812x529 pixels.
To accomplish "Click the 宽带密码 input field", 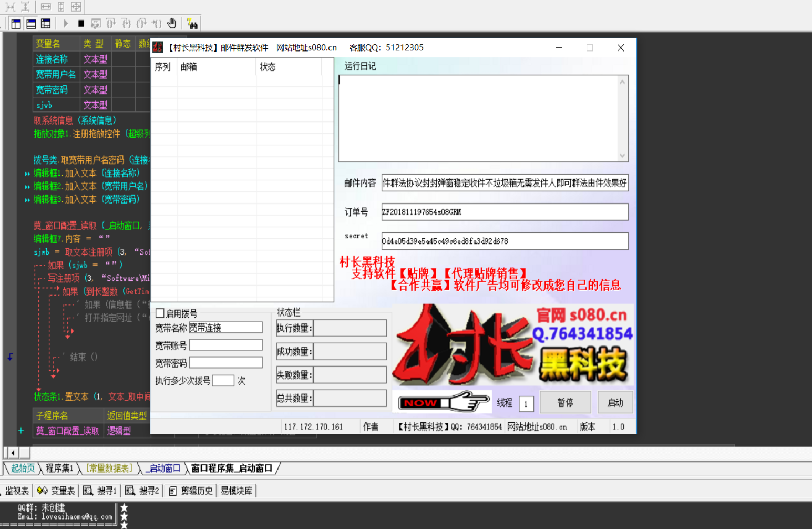I will tap(225, 363).
